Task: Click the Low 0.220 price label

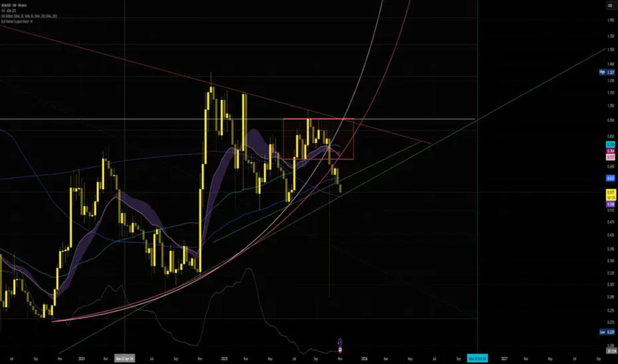Action: coord(610,332)
